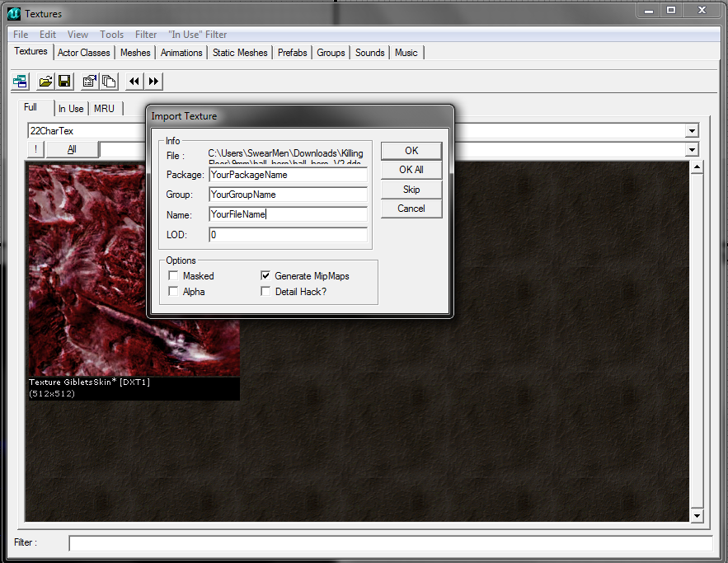Click the texture list scroll down arrow
The height and width of the screenshot is (563, 728).
pos(697,516)
